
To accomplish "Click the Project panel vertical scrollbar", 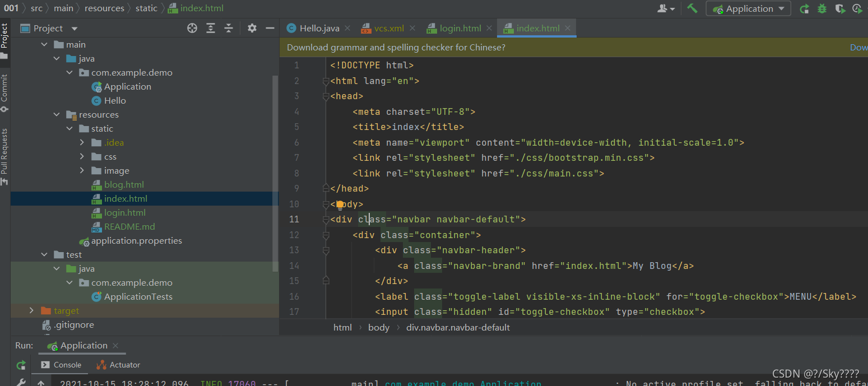I will click(x=275, y=174).
